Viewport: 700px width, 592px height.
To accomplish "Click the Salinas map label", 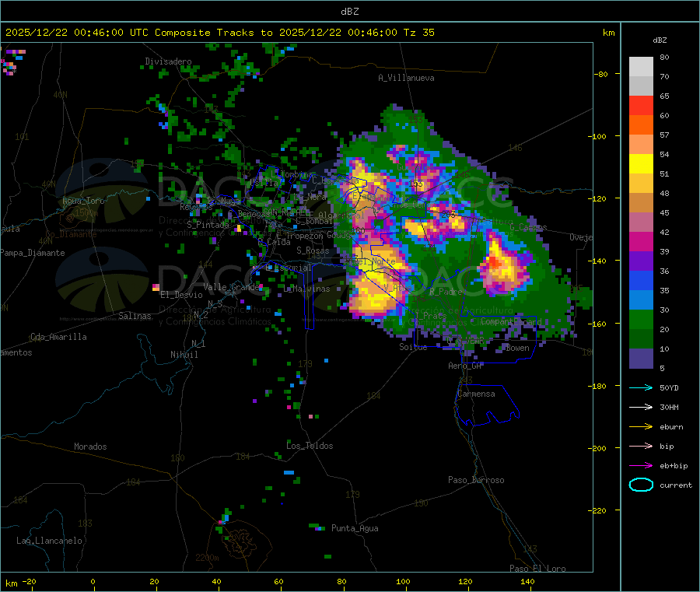I will pos(135,316).
